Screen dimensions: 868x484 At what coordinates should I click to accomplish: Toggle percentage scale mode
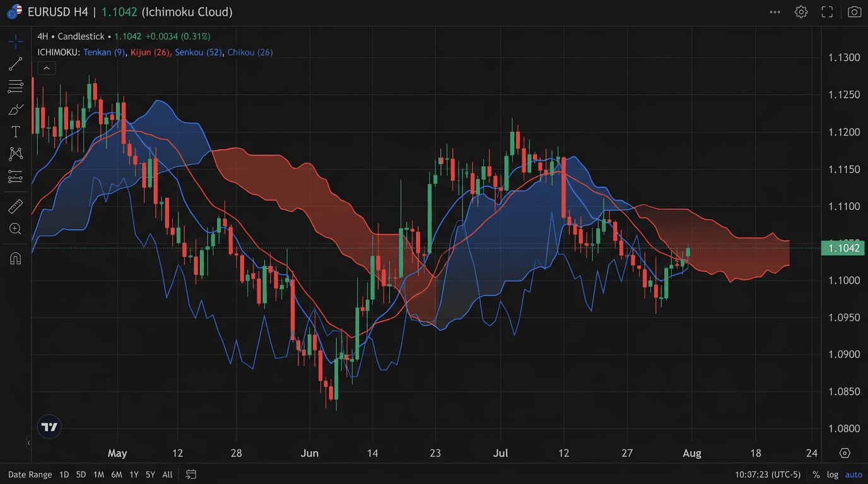(815, 474)
